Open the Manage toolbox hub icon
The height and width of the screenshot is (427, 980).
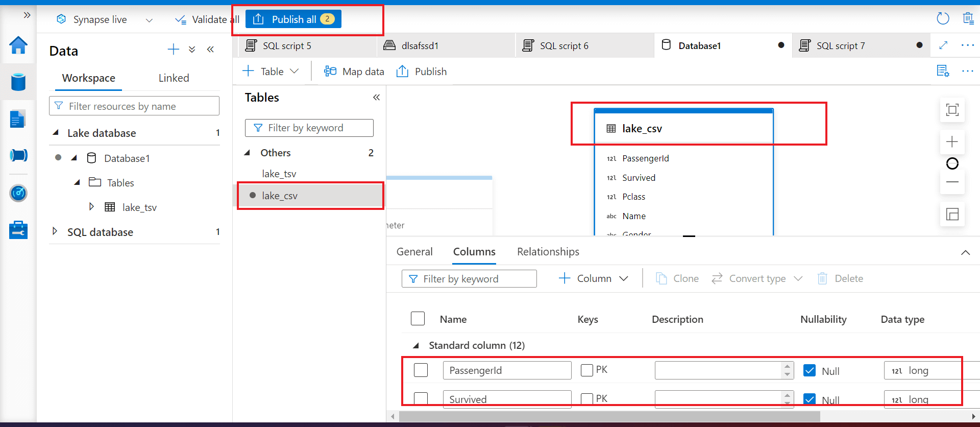pyautogui.click(x=18, y=230)
